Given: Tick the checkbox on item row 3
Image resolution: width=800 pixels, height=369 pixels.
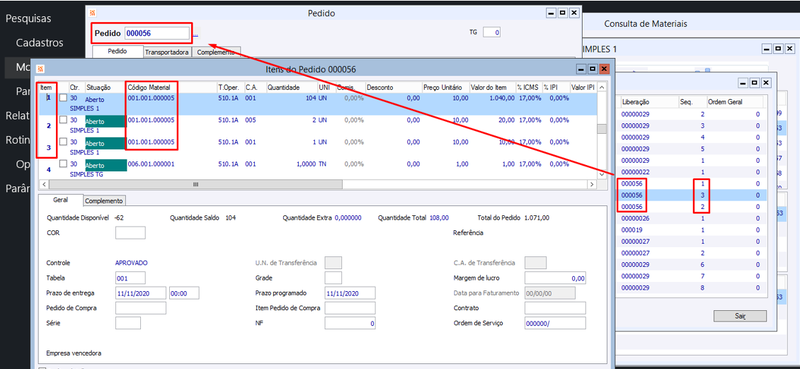Looking at the screenshot, I should [x=63, y=142].
